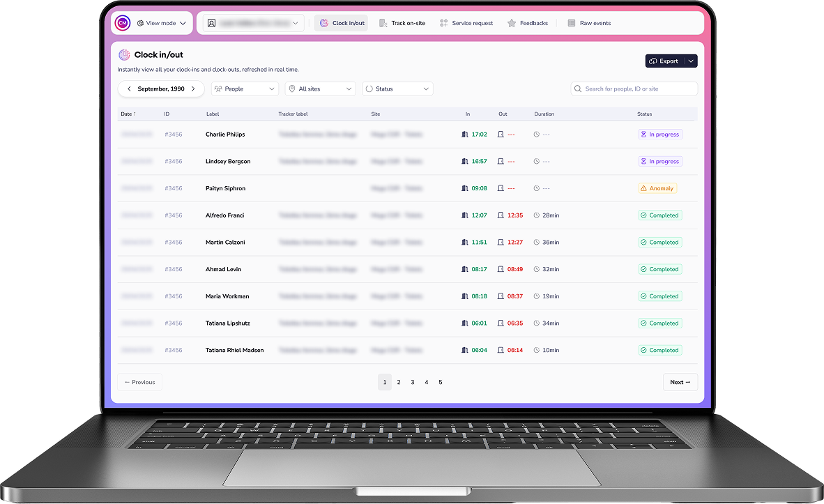This screenshot has width=824, height=504.
Task: Click In progress badge for Lindsey Bergson
Action: click(660, 161)
